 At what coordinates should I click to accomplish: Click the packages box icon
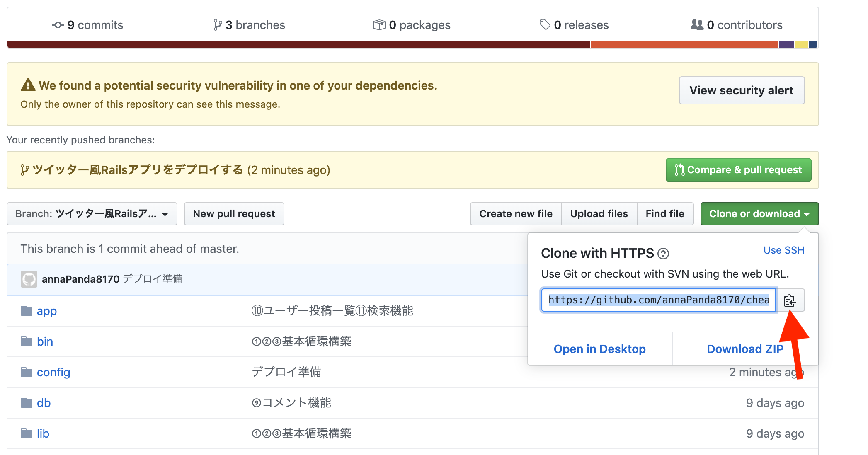[379, 25]
